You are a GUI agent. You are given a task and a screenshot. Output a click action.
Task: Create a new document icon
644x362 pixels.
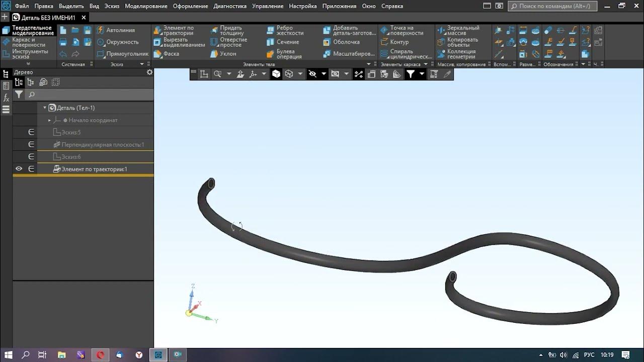63,30
